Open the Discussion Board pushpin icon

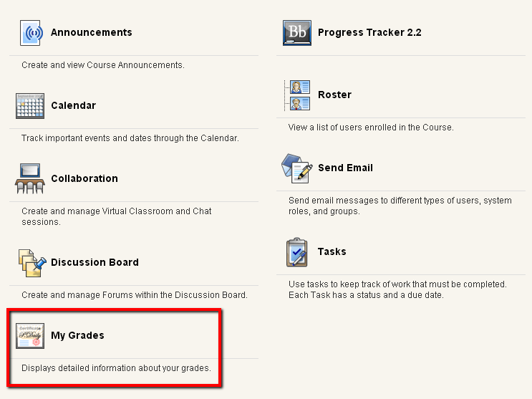[x=32, y=263]
